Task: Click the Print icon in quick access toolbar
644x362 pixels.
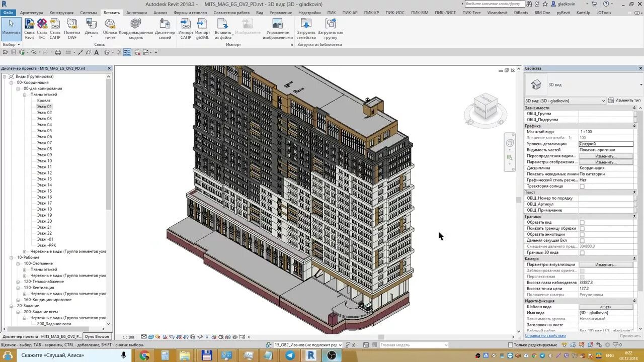Action: 58,52
